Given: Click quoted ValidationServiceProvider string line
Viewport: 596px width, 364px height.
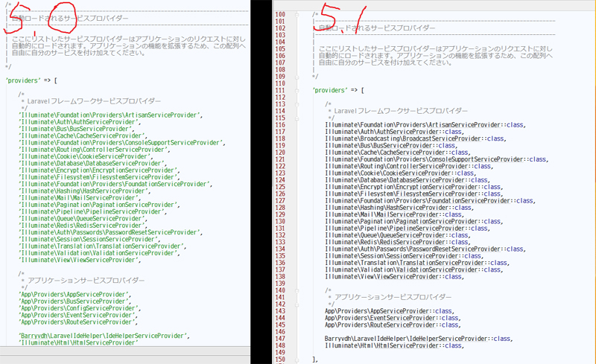Looking at the screenshot, I should [99, 253].
